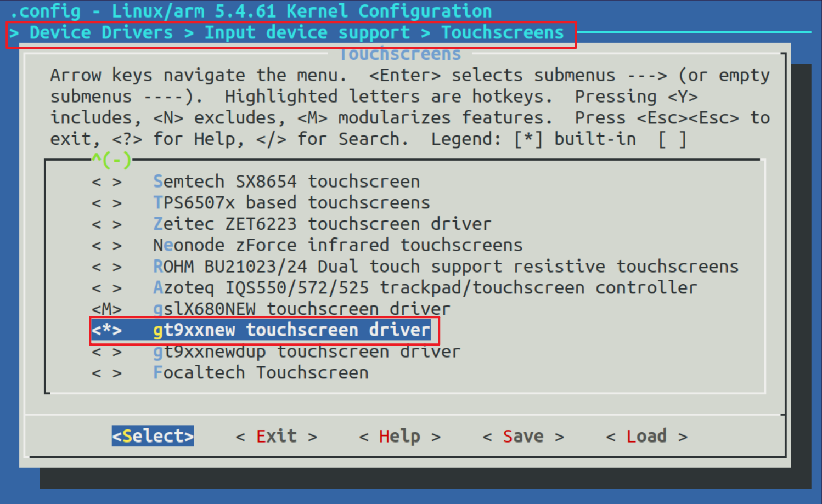Screen dimensions: 822x504
Task: Toggle the Neonode zForce infrared state box
Action: (106, 246)
